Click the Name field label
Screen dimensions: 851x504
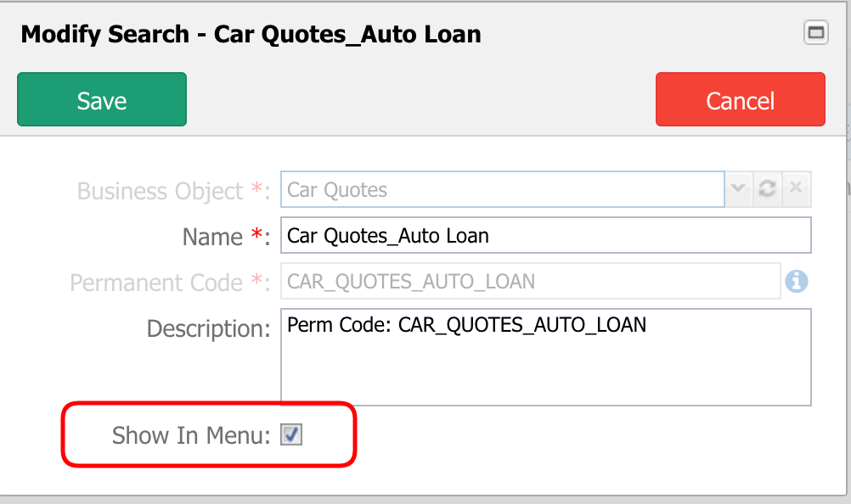click(212, 237)
